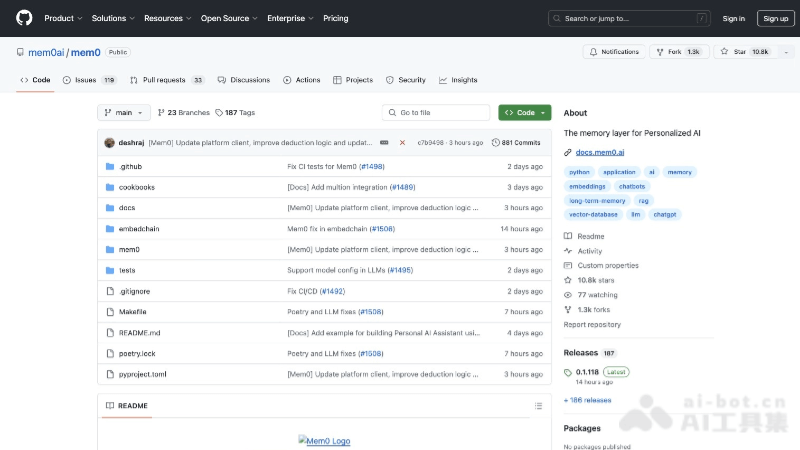Select the README tab heading
The height and width of the screenshot is (450, 800).
(x=127, y=406)
